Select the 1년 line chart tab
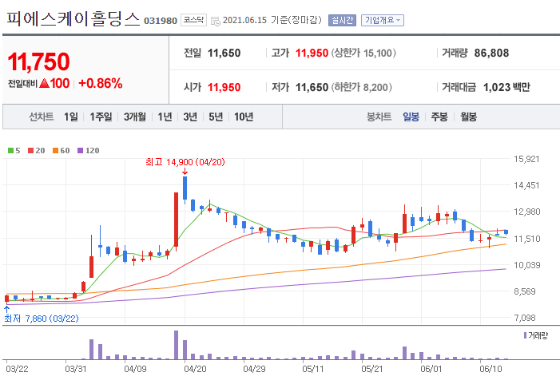This screenshot has width=560, height=392. [165, 117]
